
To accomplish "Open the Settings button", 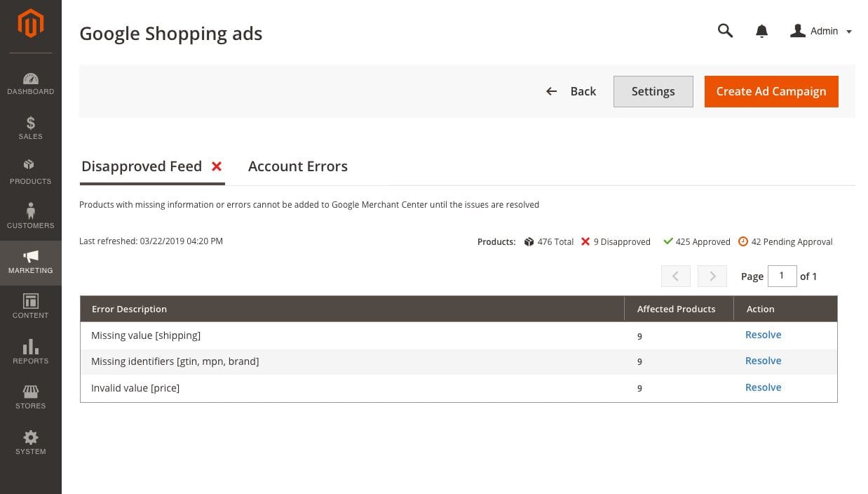I will pyautogui.click(x=653, y=91).
